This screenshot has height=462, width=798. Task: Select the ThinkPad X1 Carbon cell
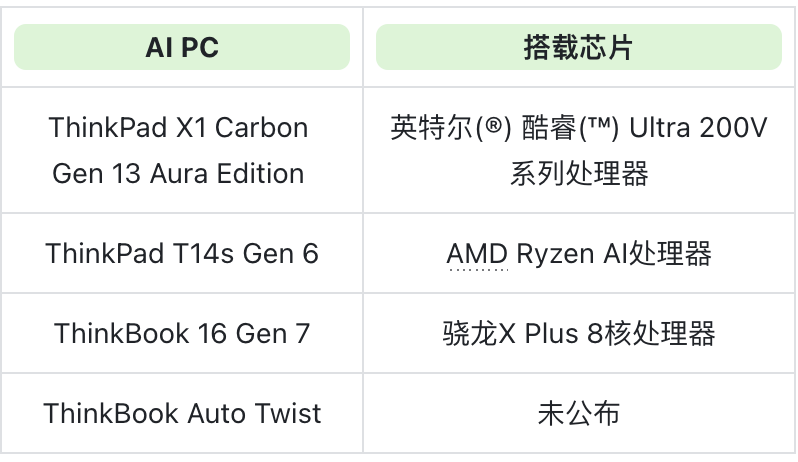click(x=182, y=150)
